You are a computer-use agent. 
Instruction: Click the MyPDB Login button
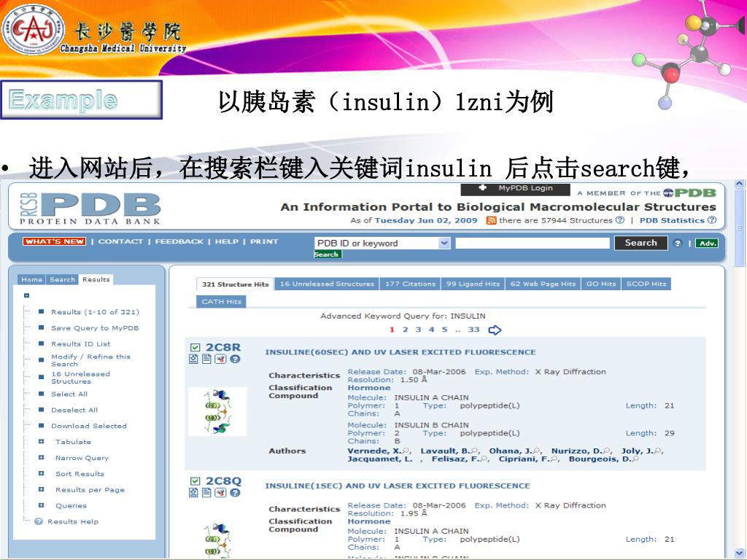click(516, 189)
